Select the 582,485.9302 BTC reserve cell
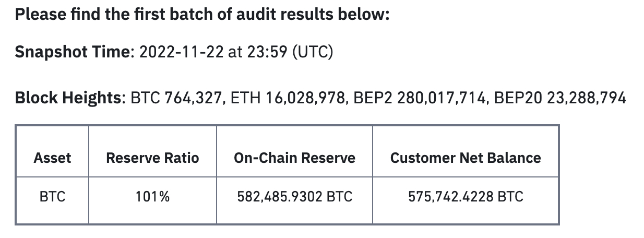Viewport: 644px width, 238px height. pos(294,197)
